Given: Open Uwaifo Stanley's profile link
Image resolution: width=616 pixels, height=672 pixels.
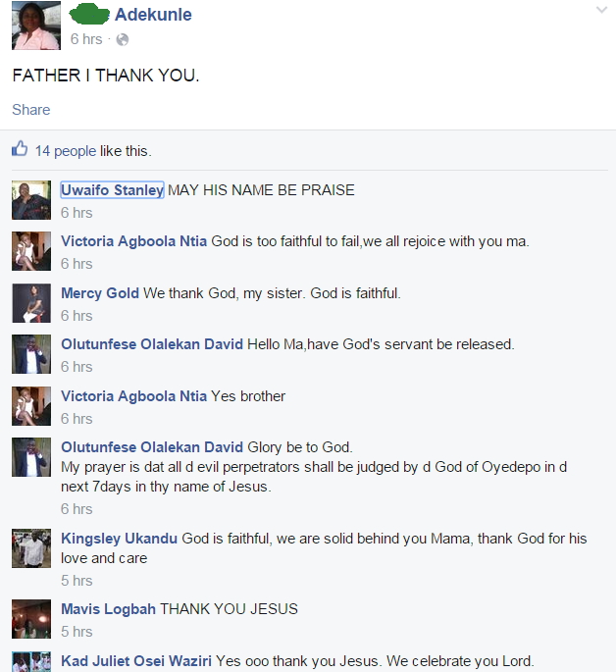Looking at the screenshot, I should (112, 190).
